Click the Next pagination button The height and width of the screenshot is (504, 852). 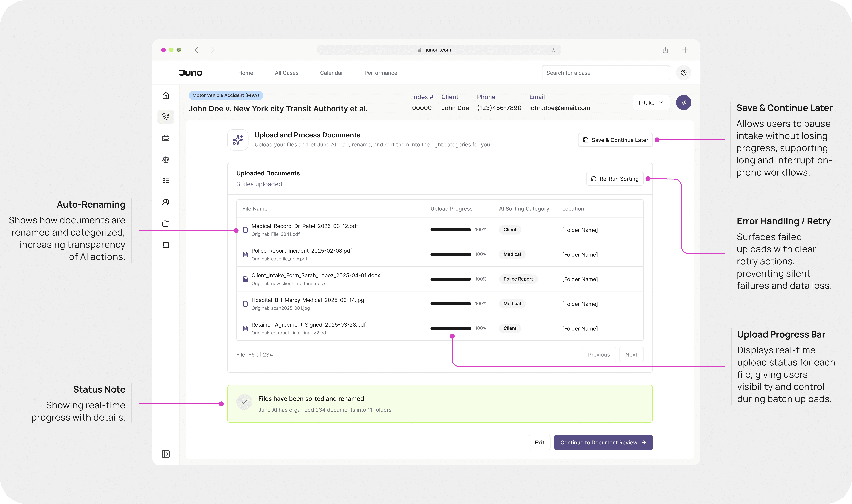tap(631, 355)
